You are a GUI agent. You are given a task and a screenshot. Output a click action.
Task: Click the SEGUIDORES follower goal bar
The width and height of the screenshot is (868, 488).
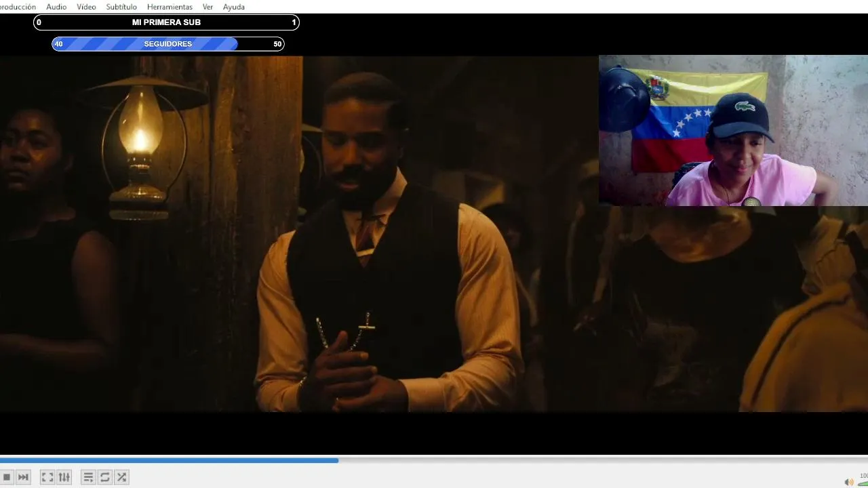[x=168, y=44]
